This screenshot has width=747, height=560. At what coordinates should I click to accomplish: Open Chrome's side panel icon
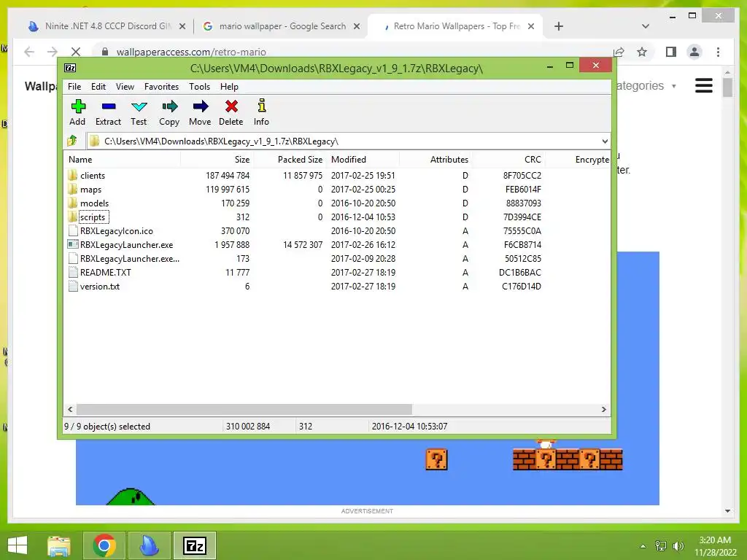[671, 52]
